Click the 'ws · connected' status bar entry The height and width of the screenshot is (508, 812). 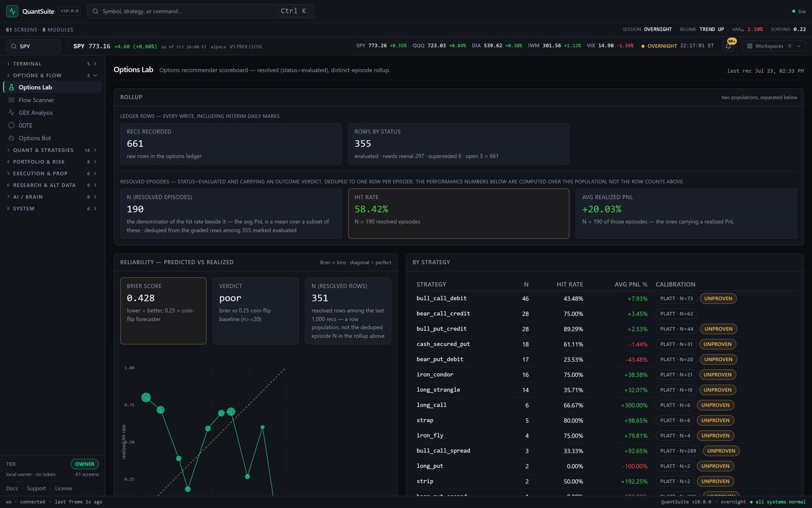(26, 502)
